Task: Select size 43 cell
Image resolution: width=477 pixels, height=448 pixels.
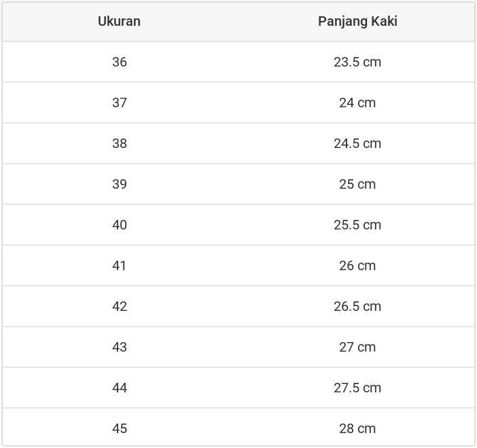Action: coord(120,347)
